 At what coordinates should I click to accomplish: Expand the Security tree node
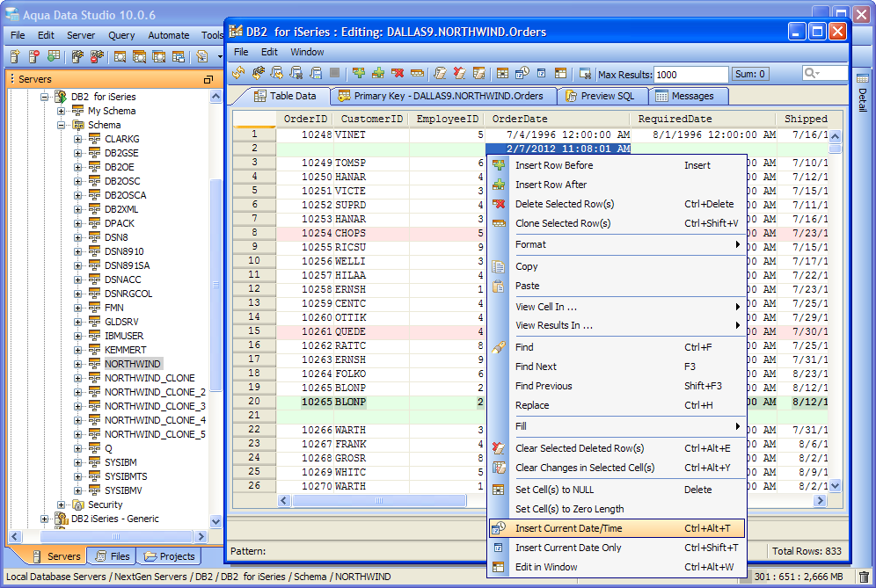coord(61,505)
